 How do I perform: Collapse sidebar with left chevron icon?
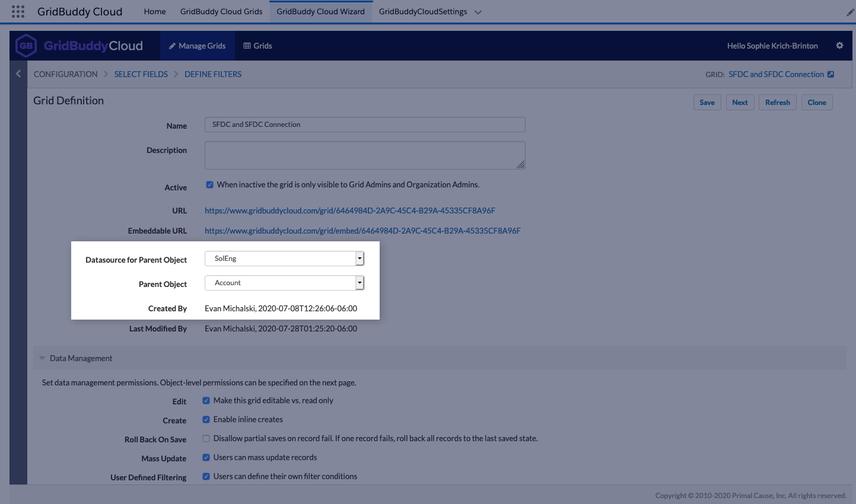tap(18, 74)
